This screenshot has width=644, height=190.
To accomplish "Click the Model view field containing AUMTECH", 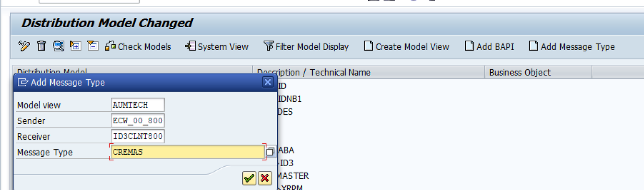I will pyautogui.click(x=137, y=105).
